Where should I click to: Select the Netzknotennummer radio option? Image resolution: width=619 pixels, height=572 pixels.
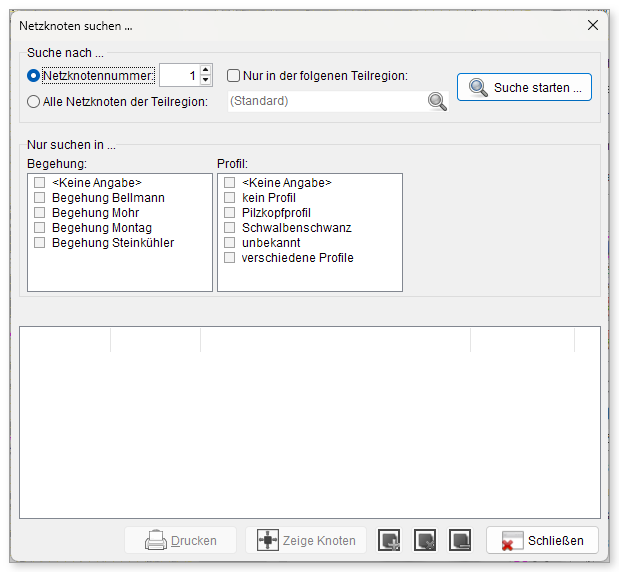pos(34,75)
